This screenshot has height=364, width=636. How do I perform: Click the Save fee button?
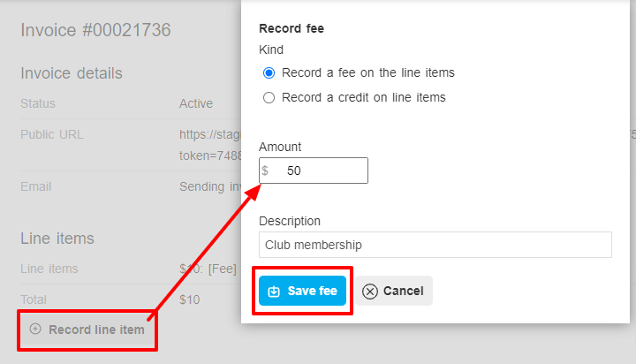click(303, 291)
